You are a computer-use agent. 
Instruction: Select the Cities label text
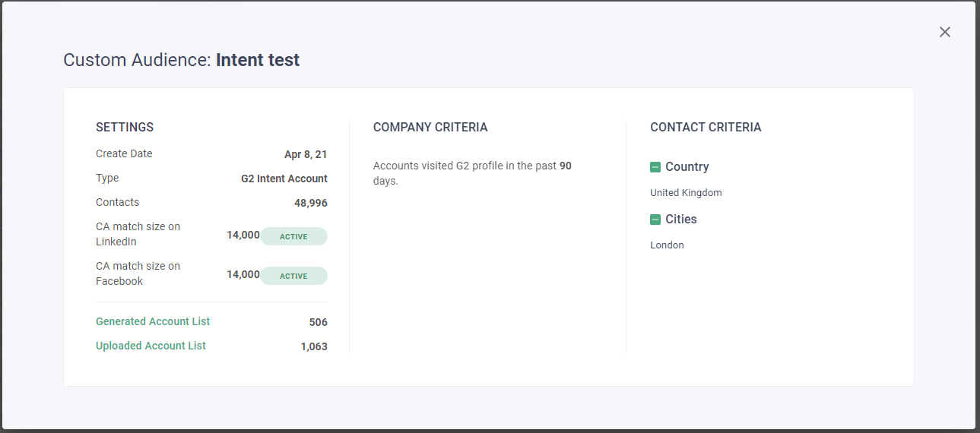pyautogui.click(x=680, y=220)
